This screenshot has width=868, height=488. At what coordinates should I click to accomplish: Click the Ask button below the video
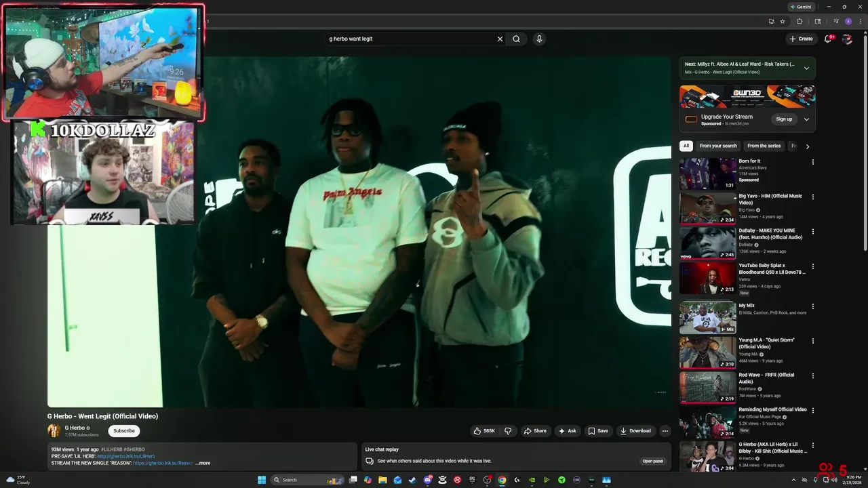(567, 431)
